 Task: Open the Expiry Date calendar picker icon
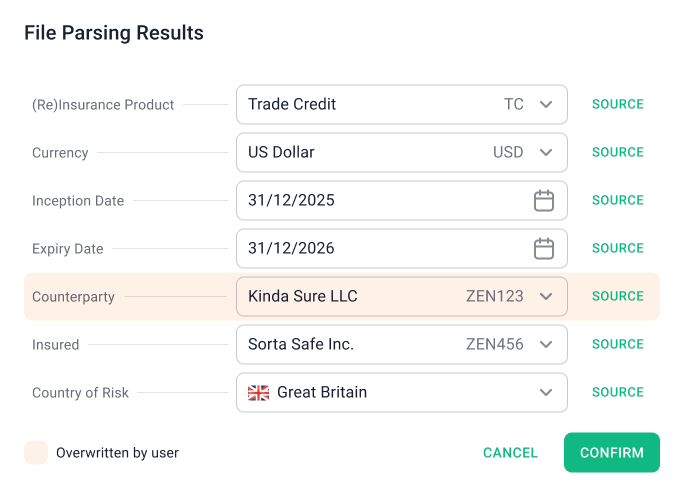(543, 249)
